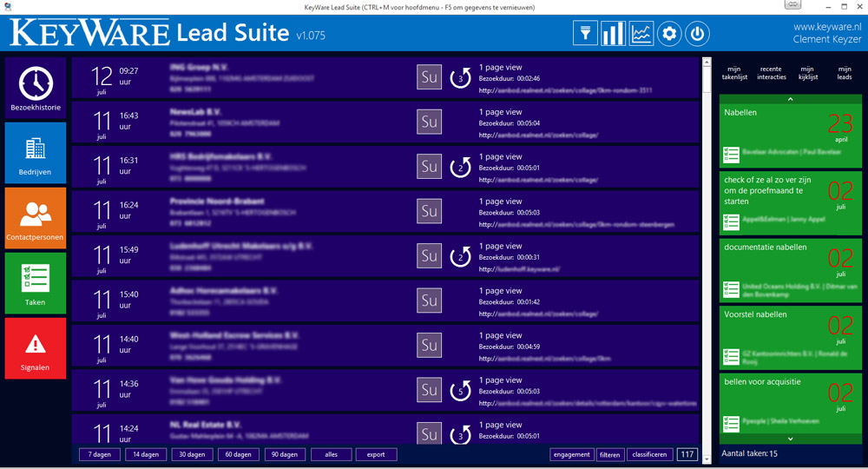Filter history to 30 dagen

(192, 454)
